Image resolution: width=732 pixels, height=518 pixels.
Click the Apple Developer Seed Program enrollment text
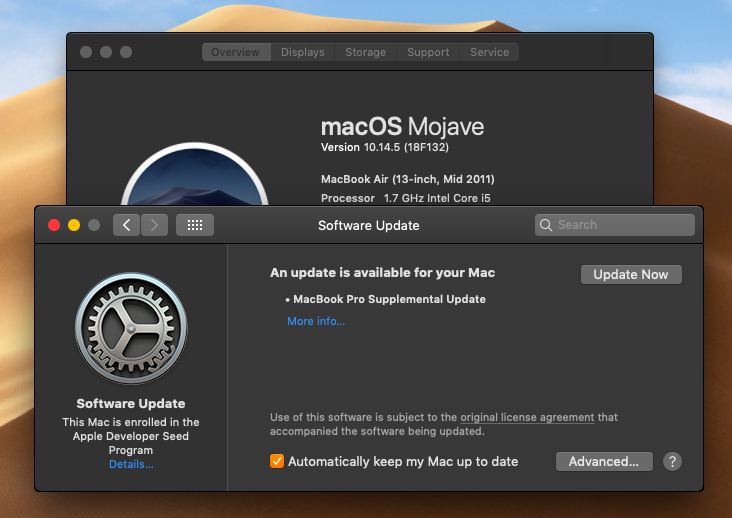[131, 436]
